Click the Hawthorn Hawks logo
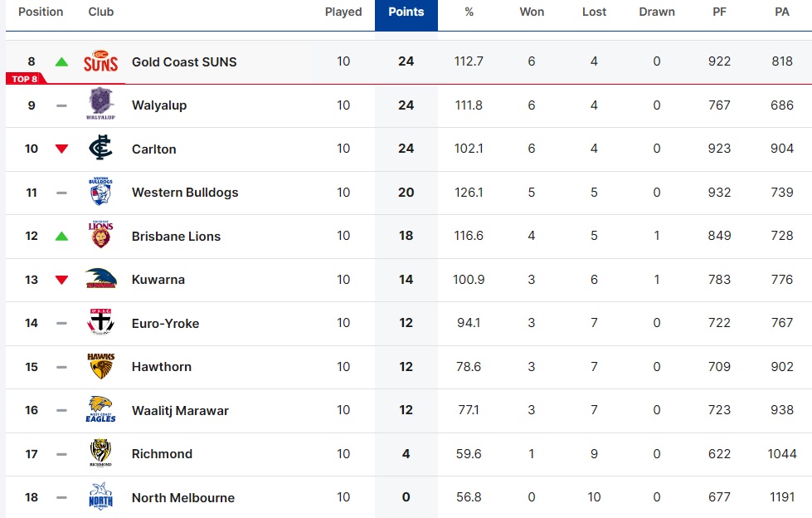The width and height of the screenshot is (812, 518). click(100, 366)
